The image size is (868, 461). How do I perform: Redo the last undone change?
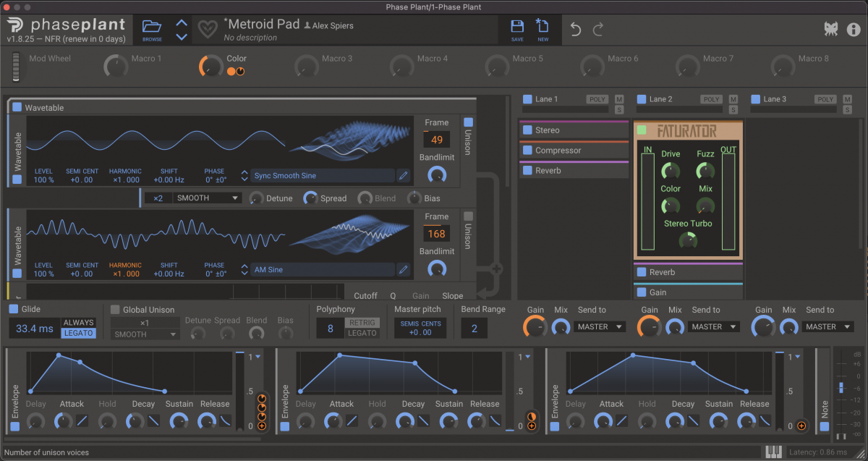pyautogui.click(x=598, y=30)
